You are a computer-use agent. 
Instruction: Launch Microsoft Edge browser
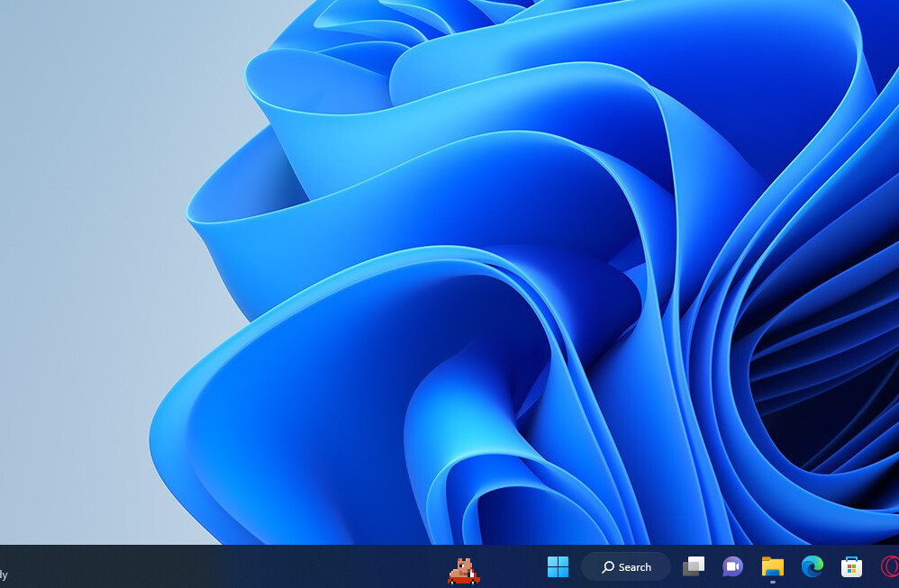[x=812, y=566]
